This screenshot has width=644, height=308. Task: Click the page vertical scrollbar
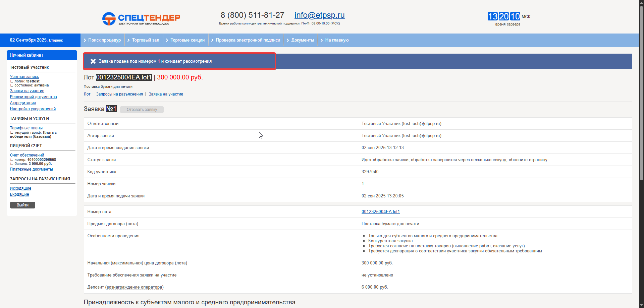(x=641, y=101)
